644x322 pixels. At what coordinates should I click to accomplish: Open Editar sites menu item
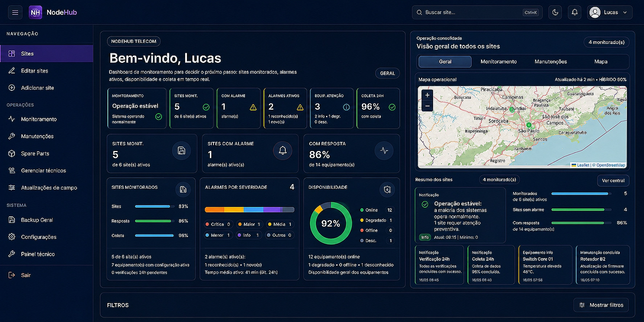[46, 71]
